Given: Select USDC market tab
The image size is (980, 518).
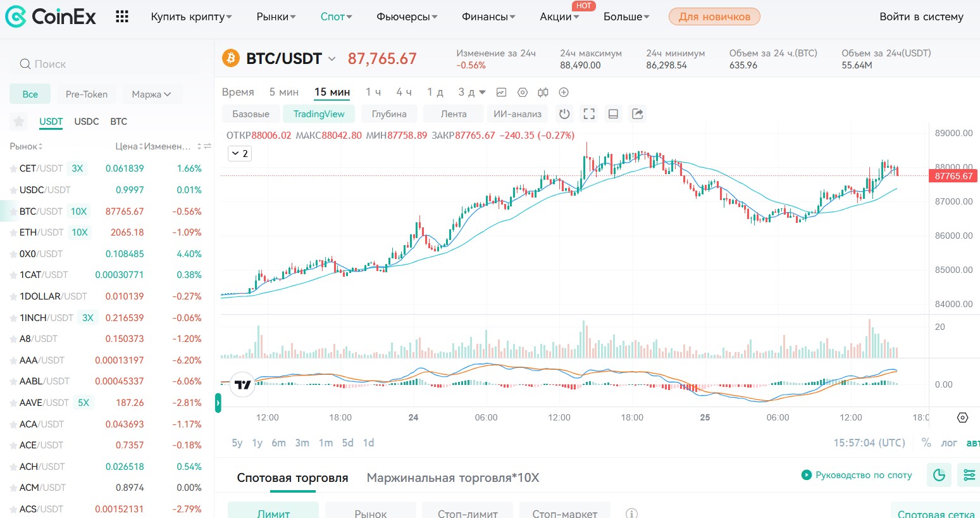Looking at the screenshot, I should (x=87, y=122).
